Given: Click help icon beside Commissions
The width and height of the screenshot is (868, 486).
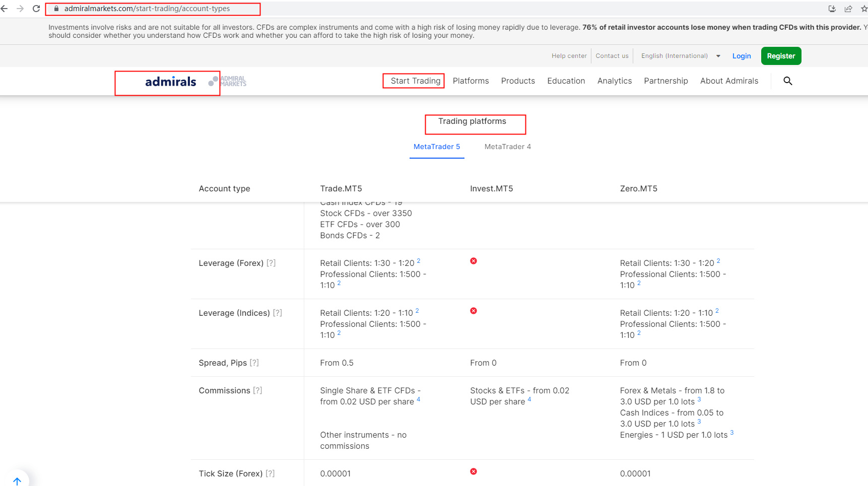Looking at the screenshot, I should (257, 390).
